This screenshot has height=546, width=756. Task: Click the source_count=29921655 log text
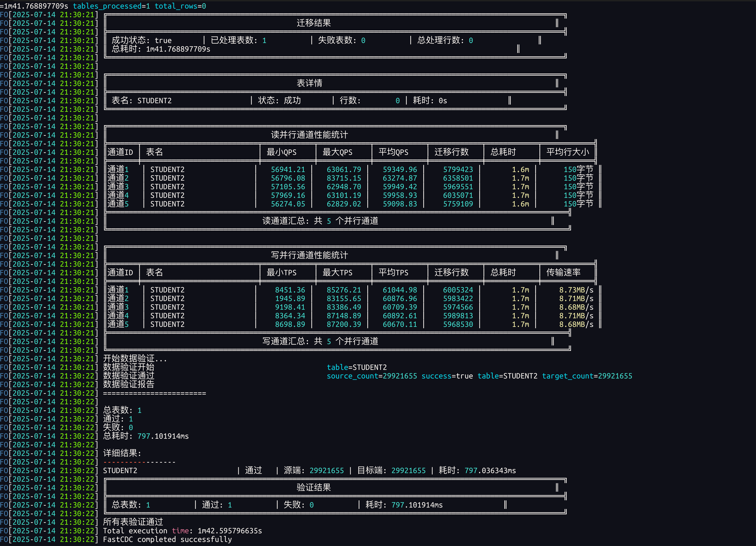pos(372,376)
